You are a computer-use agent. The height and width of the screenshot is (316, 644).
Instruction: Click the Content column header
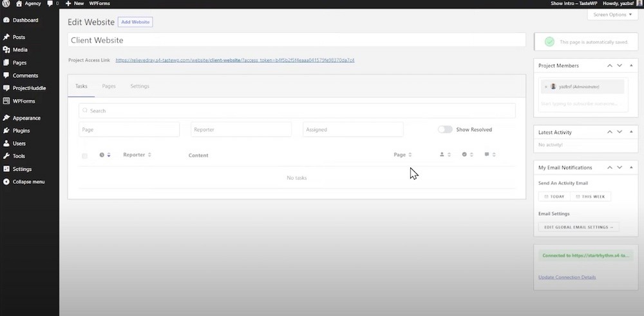[198, 155]
